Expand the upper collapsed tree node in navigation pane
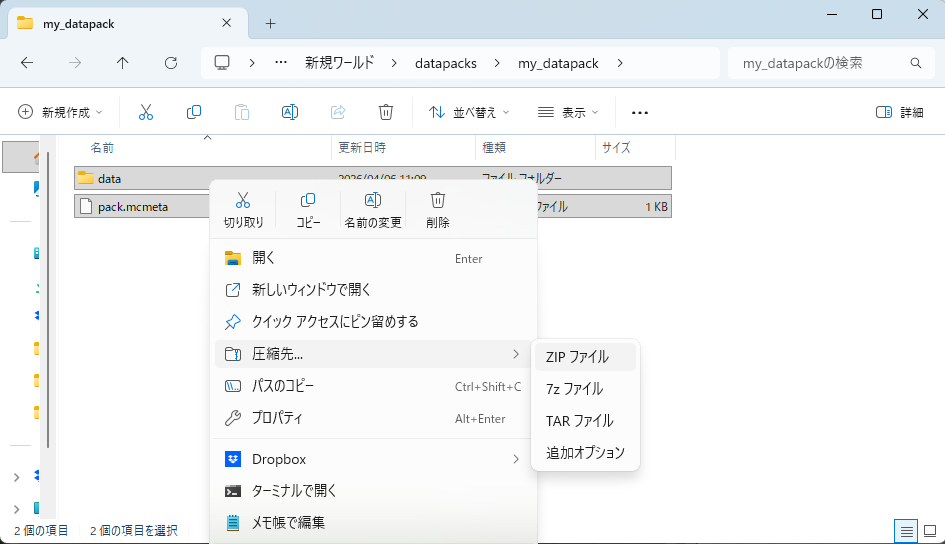Viewport: 945px width, 544px height. pos(16,477)
